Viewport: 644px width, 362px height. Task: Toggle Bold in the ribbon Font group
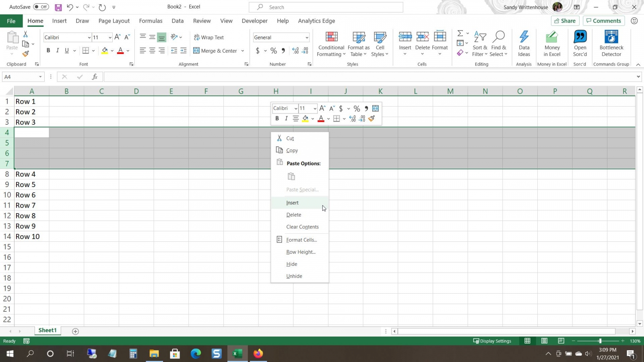pos(48,51)
